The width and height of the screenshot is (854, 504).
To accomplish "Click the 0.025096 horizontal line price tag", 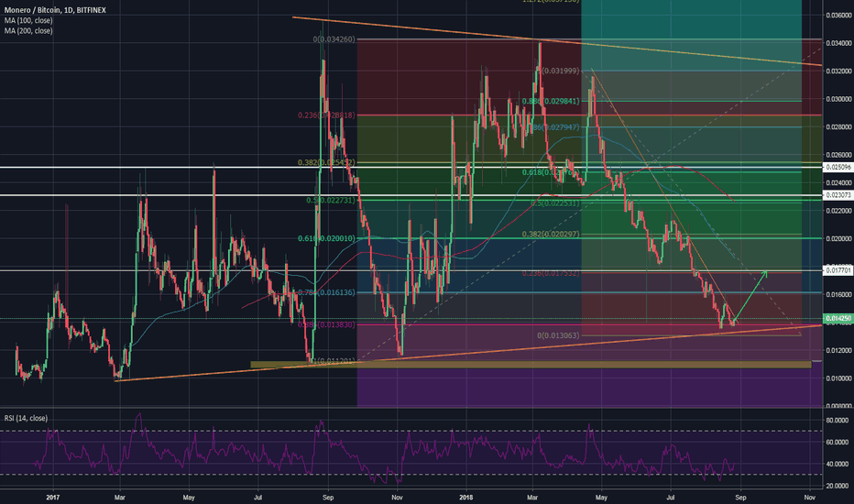I will click(838, 167).
